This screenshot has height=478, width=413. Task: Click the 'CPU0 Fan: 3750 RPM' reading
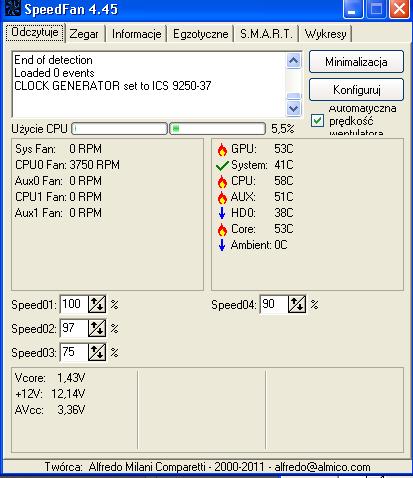[67, 165]
